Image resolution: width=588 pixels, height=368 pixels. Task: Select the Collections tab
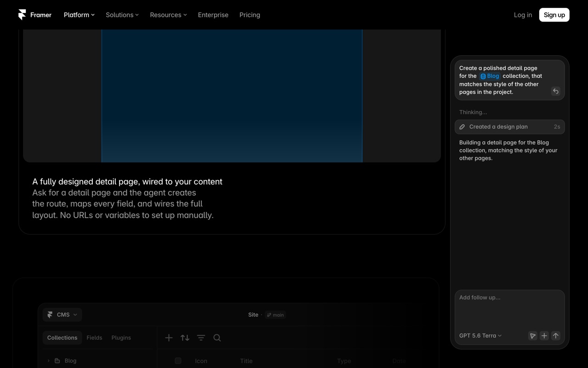coord(62,338)
